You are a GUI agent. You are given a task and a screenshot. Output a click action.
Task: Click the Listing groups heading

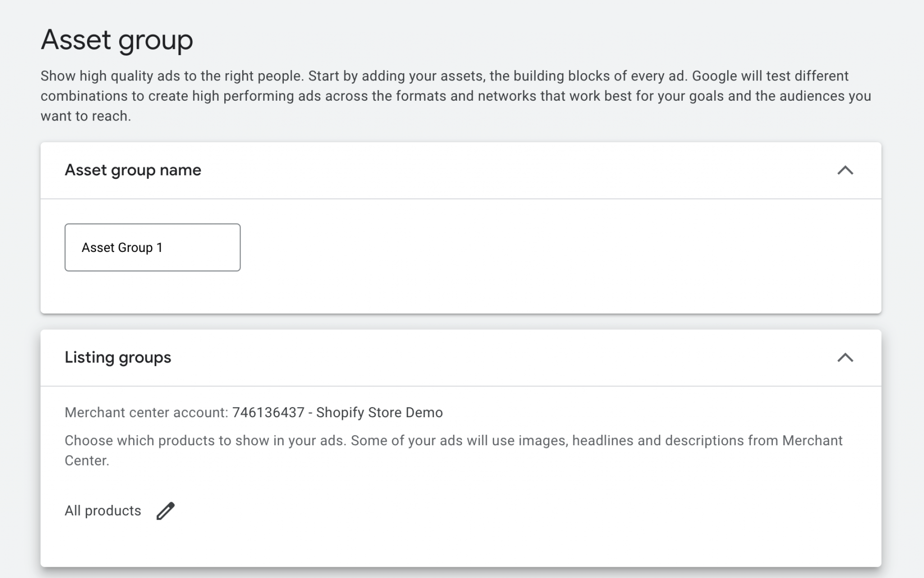[118, 358]
